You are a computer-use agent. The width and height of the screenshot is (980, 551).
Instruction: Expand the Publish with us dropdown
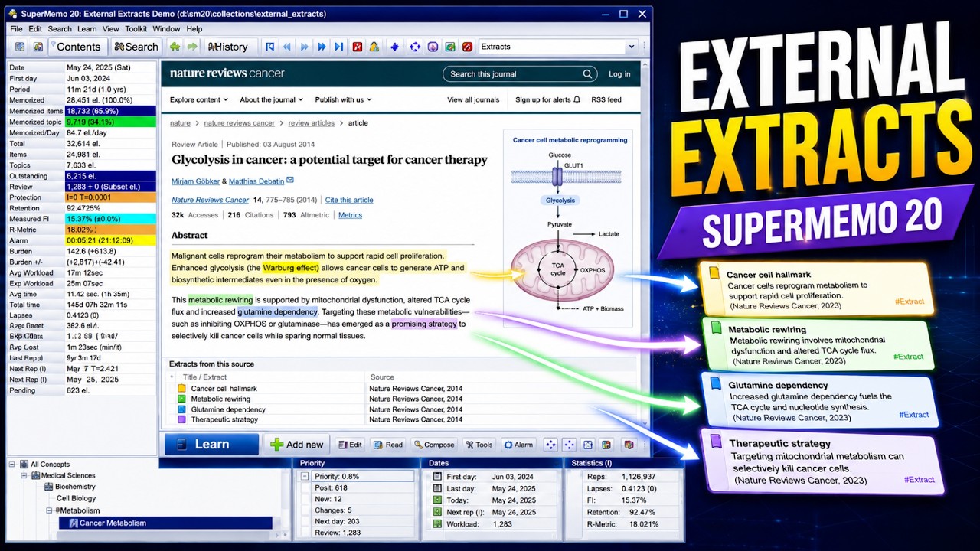click(343, 99)
